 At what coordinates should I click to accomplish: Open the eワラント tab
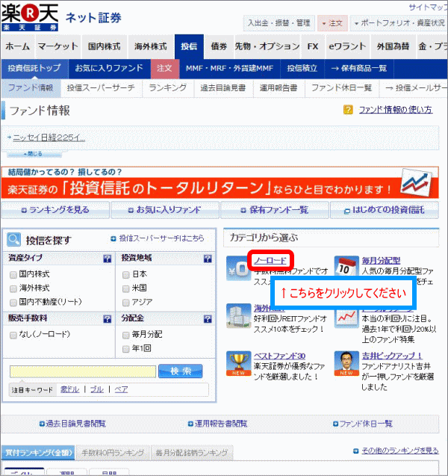pyautogui.click(x=347, y=46)
